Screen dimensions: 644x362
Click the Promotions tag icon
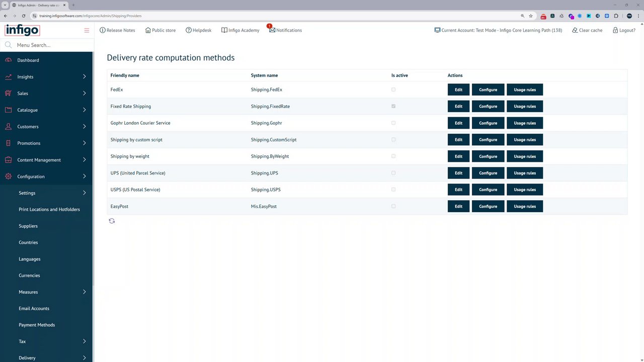[x=8, y=143]
